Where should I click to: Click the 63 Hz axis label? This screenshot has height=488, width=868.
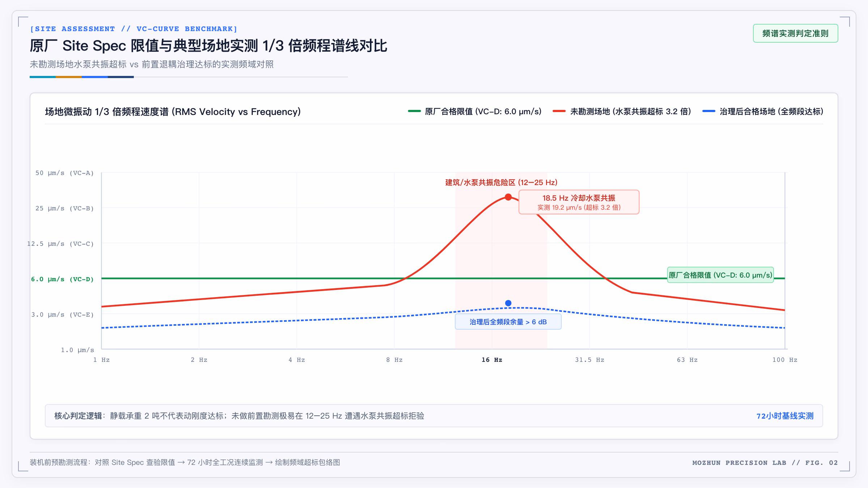point(687,360)
